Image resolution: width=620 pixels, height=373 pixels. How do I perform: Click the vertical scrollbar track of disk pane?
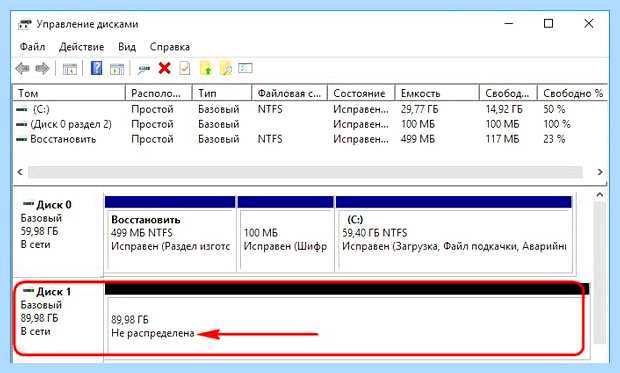(600, 272)
